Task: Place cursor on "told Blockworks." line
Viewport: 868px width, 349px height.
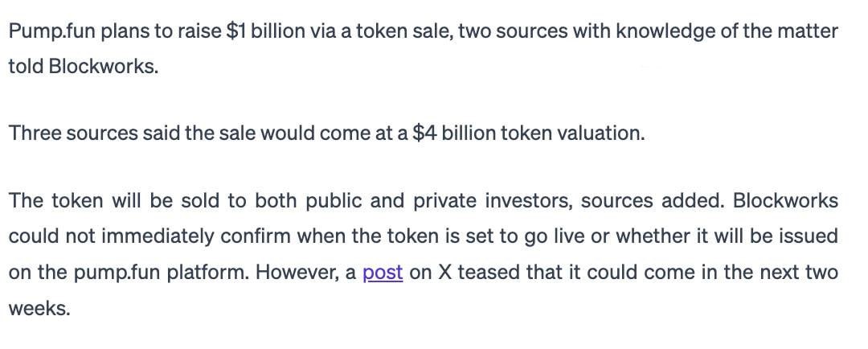Action: pos(84,67)
